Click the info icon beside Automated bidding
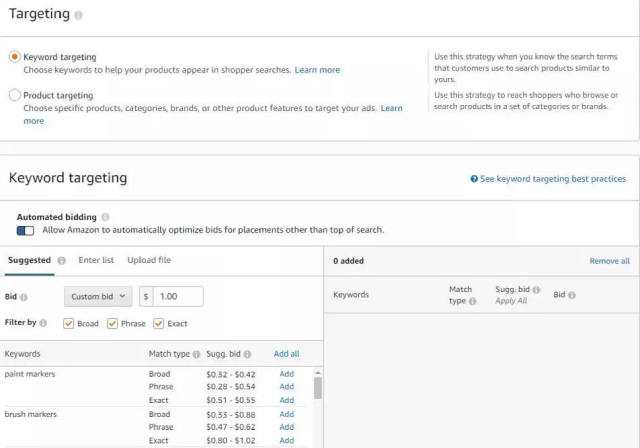The image size is (640, 448). pyautogui.click(x=106, y=217)
